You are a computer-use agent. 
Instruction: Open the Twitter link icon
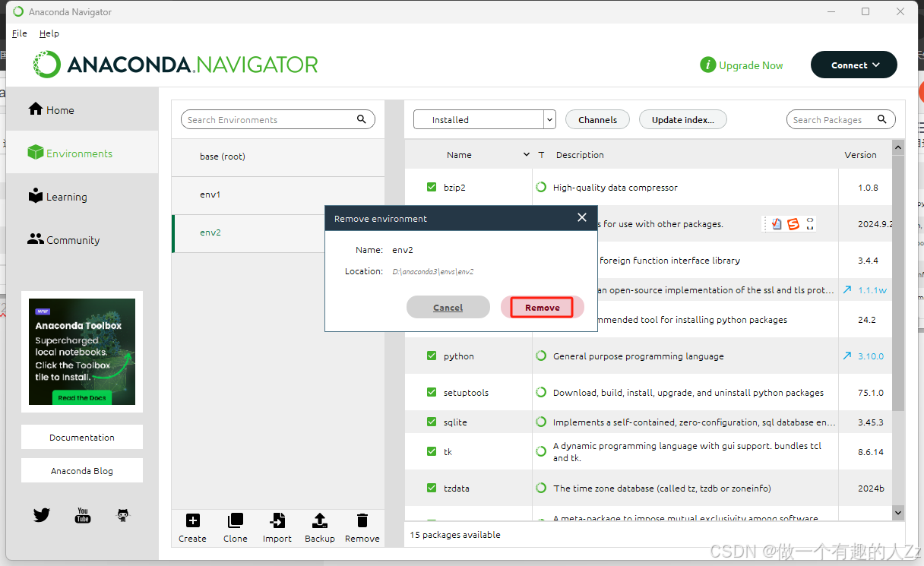point(42,515)
